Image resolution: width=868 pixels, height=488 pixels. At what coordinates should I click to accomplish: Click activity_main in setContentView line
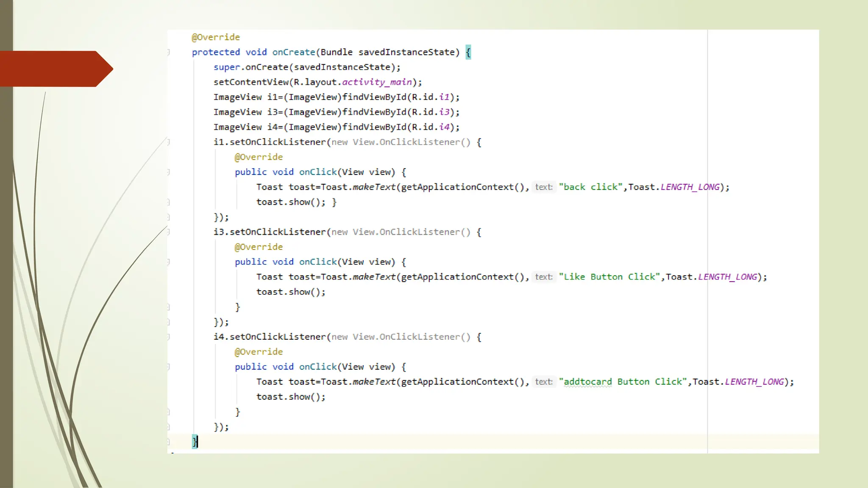(377, 82)
